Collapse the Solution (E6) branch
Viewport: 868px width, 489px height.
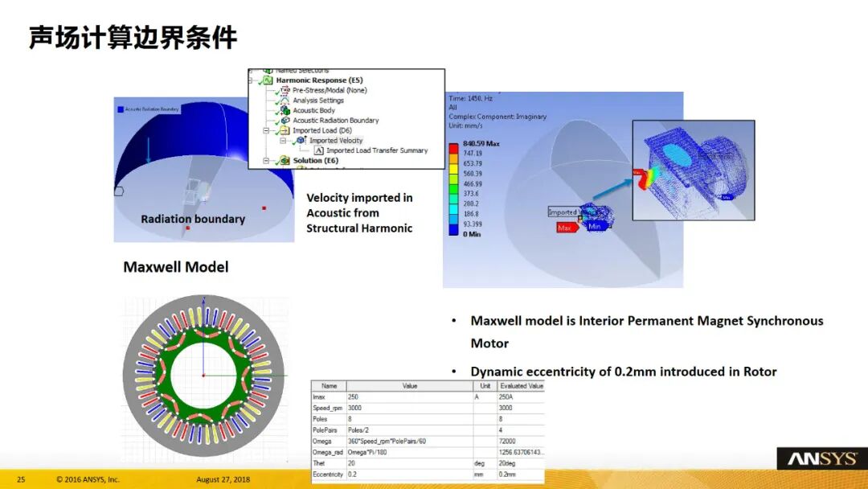pyautogui.click(x=266, y=161)
